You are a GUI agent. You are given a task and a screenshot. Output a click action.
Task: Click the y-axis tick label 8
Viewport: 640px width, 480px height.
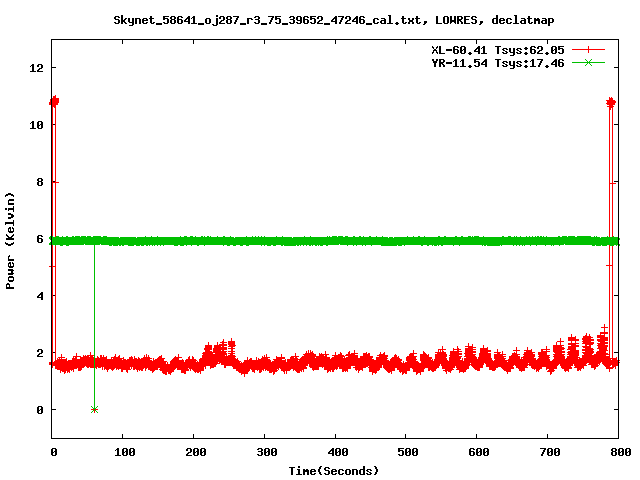pyautogui.click(x=40, y=182)
